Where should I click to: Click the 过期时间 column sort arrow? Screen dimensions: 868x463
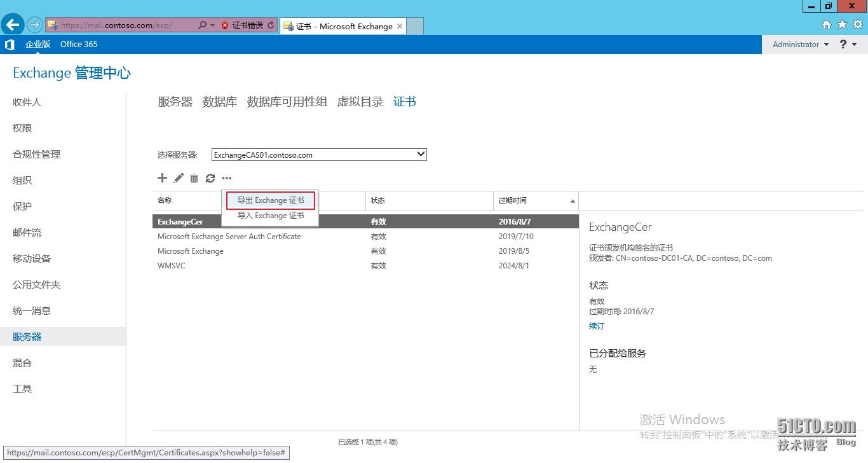(571, 200)
